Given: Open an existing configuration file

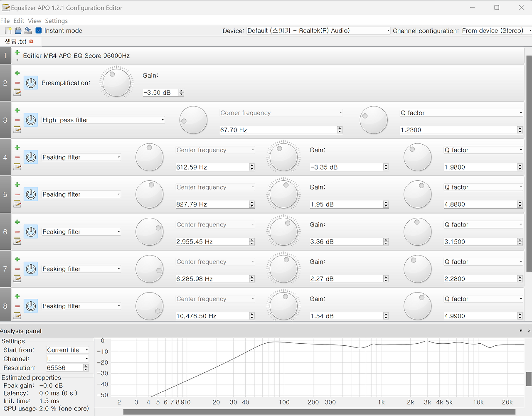Looking at the screenshot, I should 17,30.
